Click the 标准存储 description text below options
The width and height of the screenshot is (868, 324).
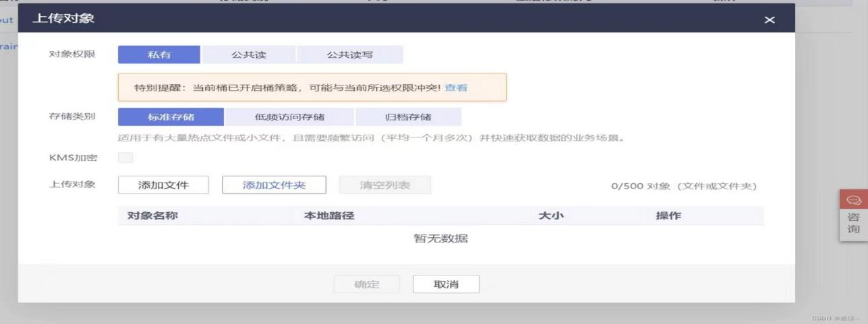pyautogui.click(x=372, y=139)
